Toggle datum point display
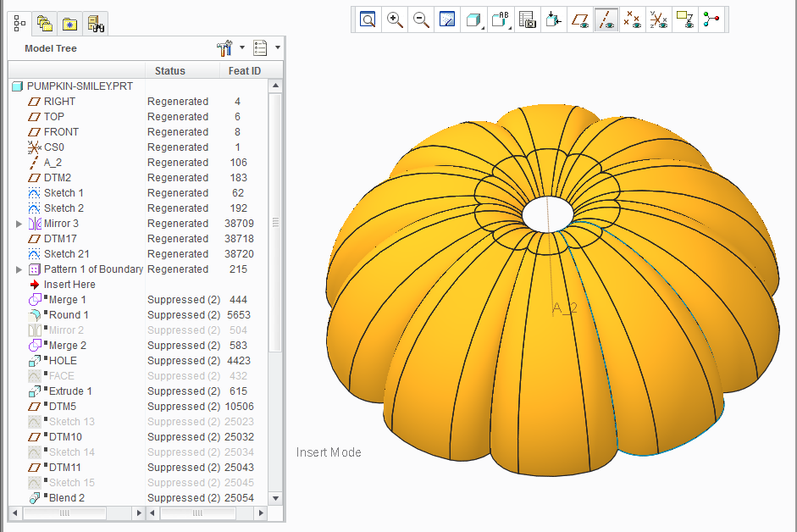Image resolution: width=797 pixels, height=532 pixels. pyautogui.click(x=633, y=19)
